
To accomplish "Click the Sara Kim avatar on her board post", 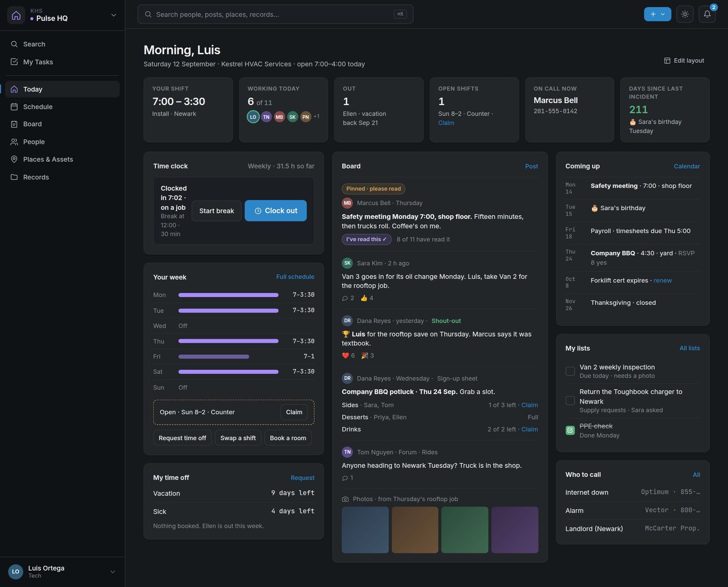I will pos(347,263).
